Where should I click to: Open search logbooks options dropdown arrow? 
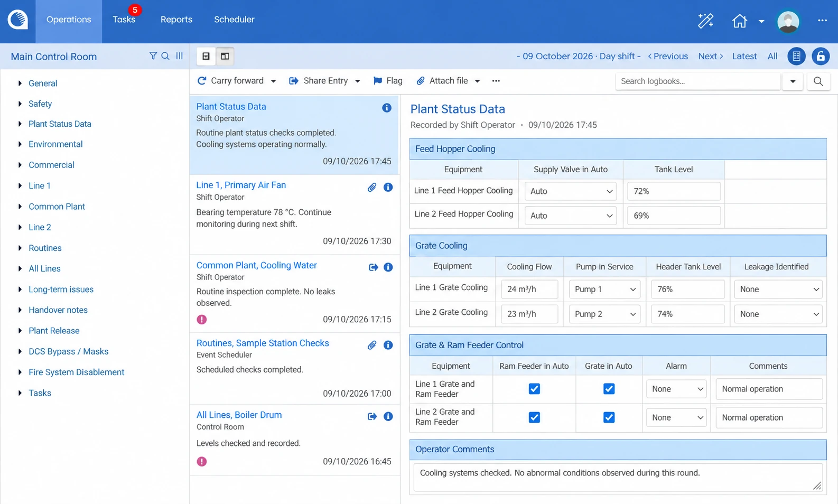pyautogui.click(x=793, y=81)
